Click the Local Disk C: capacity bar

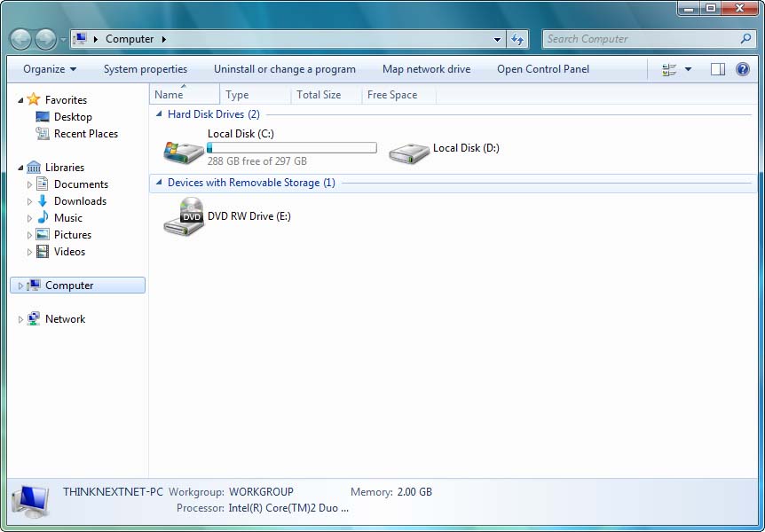click(292, 148)
